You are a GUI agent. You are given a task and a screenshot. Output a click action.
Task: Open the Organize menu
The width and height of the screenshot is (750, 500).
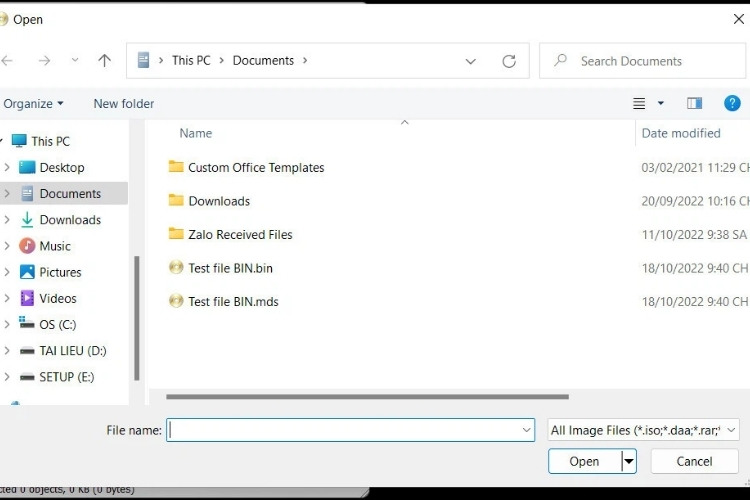click(x=33, y=104)
